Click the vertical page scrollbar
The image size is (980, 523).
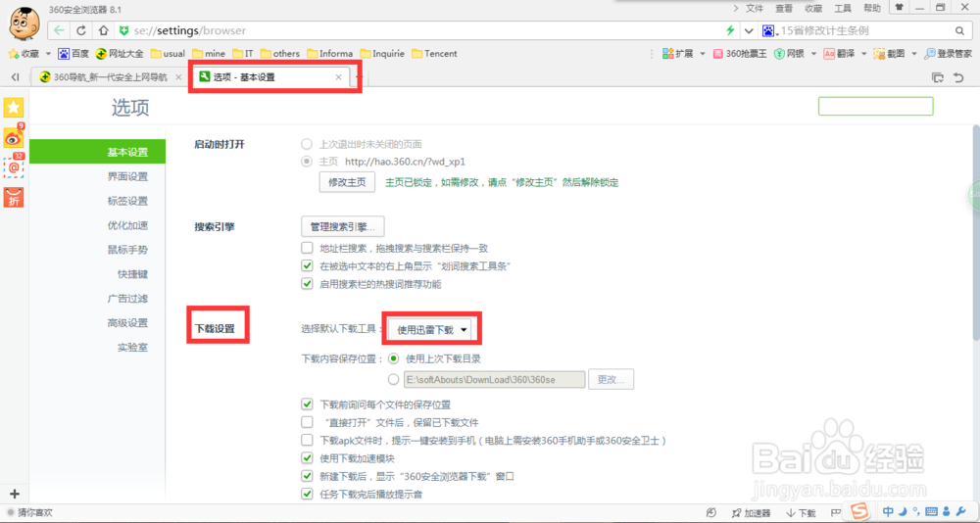[x=976, y=231]
